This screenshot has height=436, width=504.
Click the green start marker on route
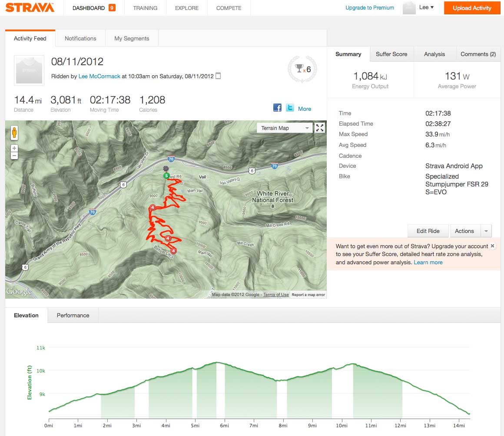[166, 176]
